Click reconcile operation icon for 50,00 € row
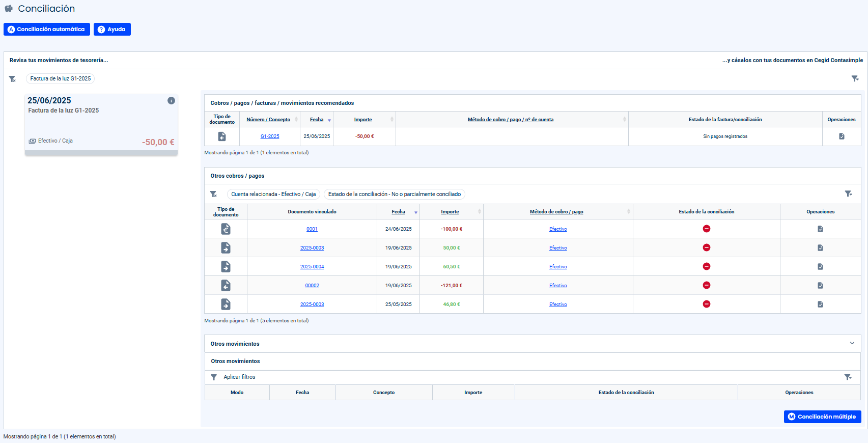Screen dimensions: 868x443 pyautogui.click(x=820, y=248)
